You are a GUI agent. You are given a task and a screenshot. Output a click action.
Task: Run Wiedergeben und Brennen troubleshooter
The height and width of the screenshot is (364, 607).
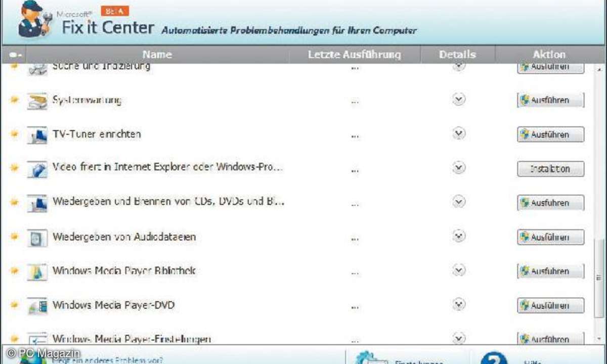click(x=550, y=203)
